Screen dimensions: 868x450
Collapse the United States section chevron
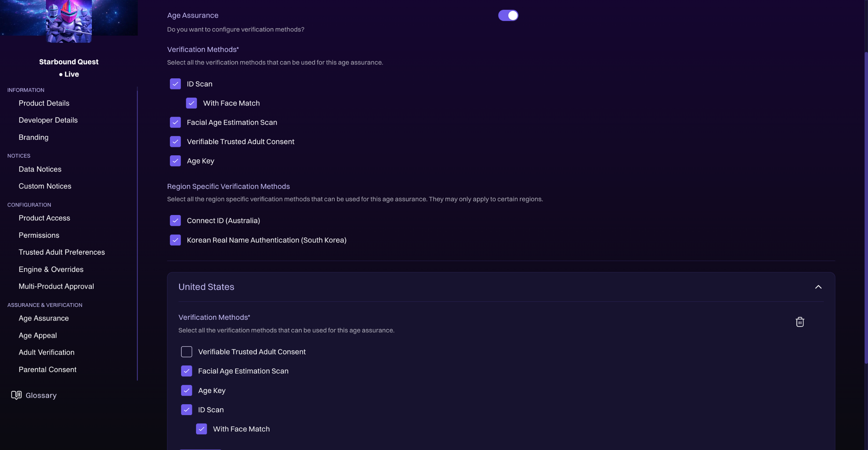click(x=818, y=287)
